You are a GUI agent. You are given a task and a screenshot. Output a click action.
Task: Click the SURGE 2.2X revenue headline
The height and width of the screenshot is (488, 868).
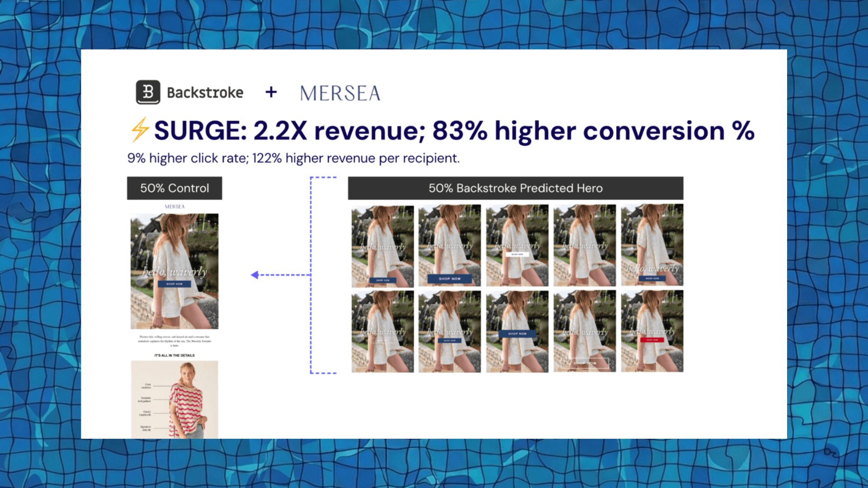pos(454,131)
